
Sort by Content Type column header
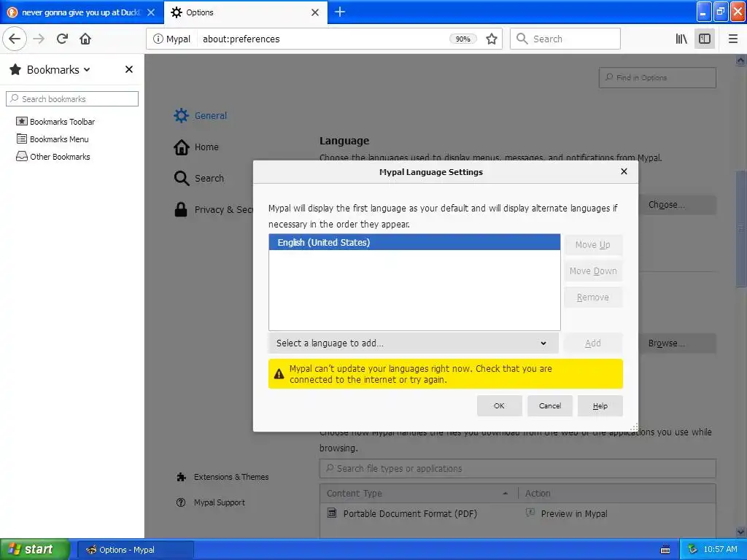pyautogui.click(x=418, y=494)
